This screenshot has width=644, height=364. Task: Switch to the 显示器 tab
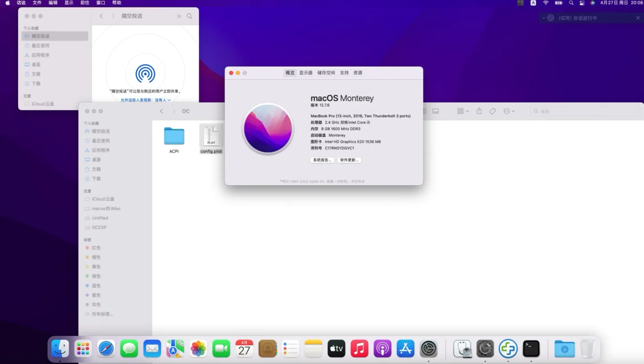pyautogui.click(x=306, y=73)
